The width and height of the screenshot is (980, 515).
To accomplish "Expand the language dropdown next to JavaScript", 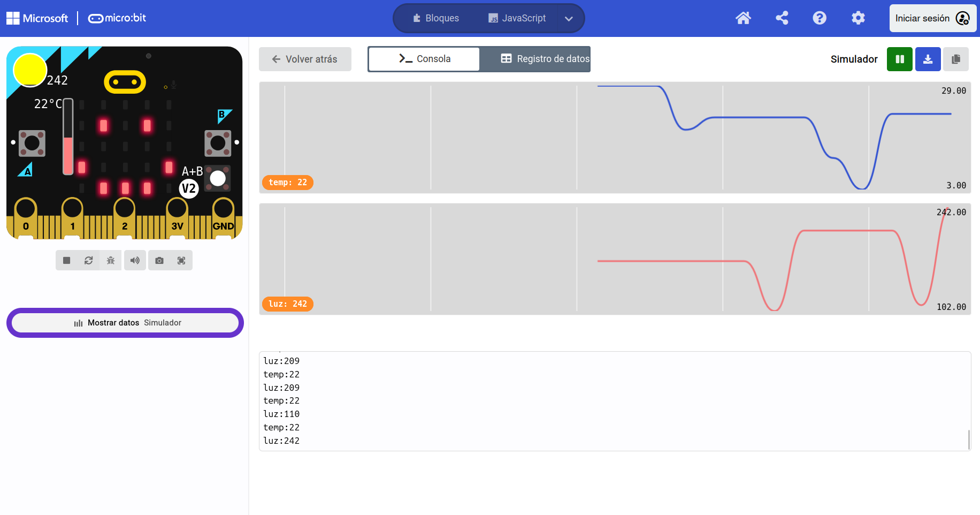I will coord(569,19).
